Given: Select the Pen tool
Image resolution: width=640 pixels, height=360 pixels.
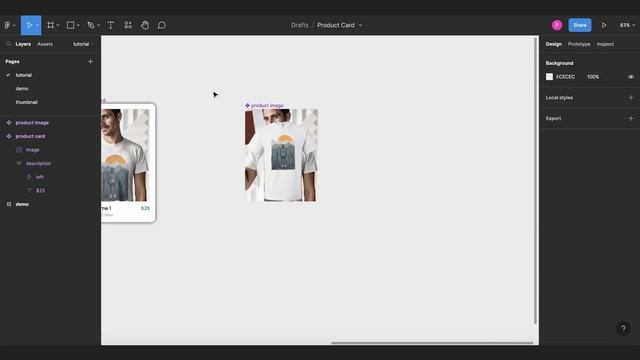Looking at the screenshot, I should pos(91,25).
